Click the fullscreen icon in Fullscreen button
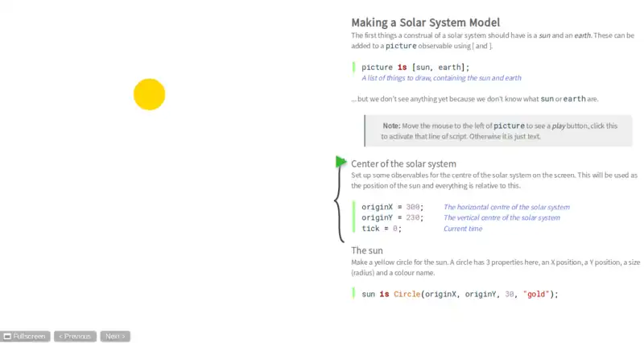This screenshot has width=644, height=343. point(6,337)
